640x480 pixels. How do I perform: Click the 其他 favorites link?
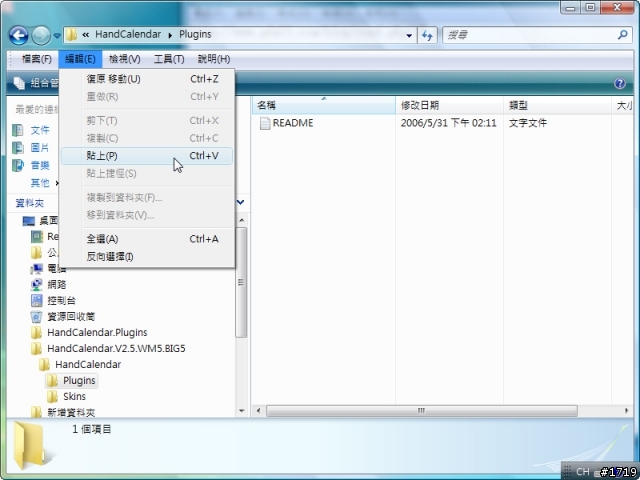pyautogui.click(x=40, y=183)
